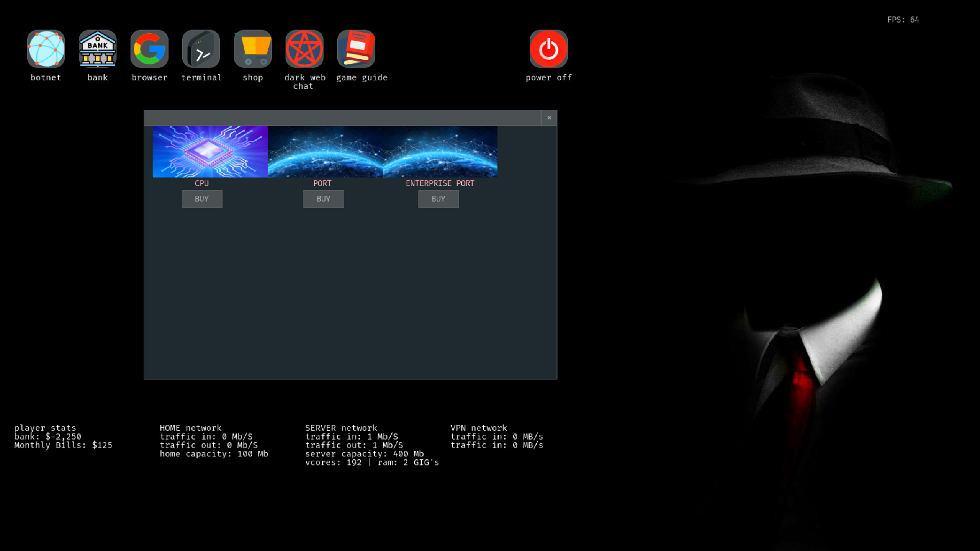Viewport: 980px width, 551px height.
Task: Check the player stats bank balance
Action: [47, 437]
